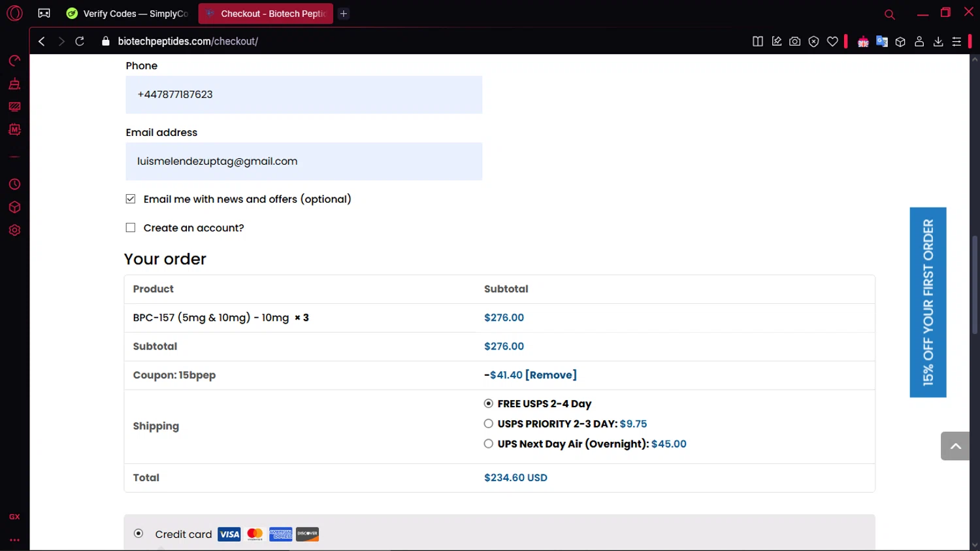Open History clock icon in sidebar

(14, 184)
